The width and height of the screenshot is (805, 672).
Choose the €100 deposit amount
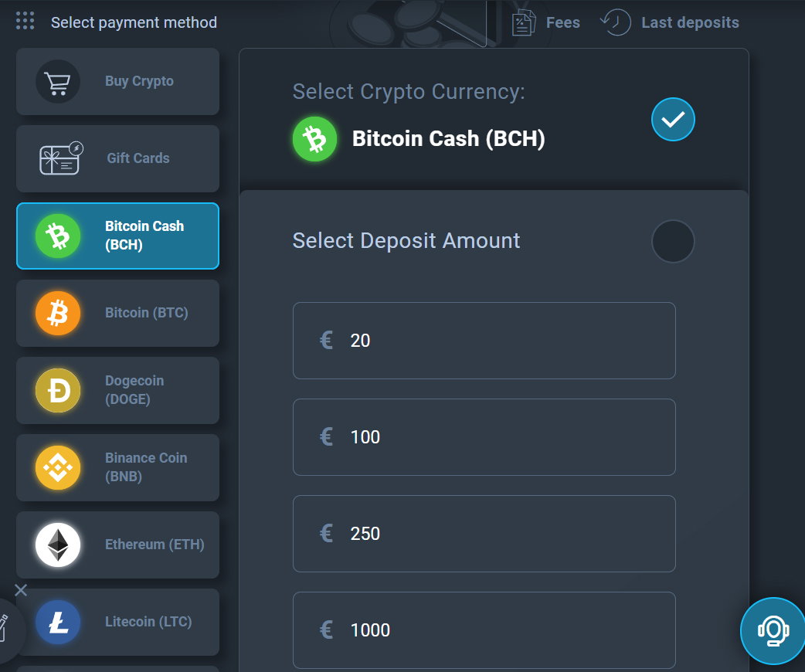click(x=484, y=437)
